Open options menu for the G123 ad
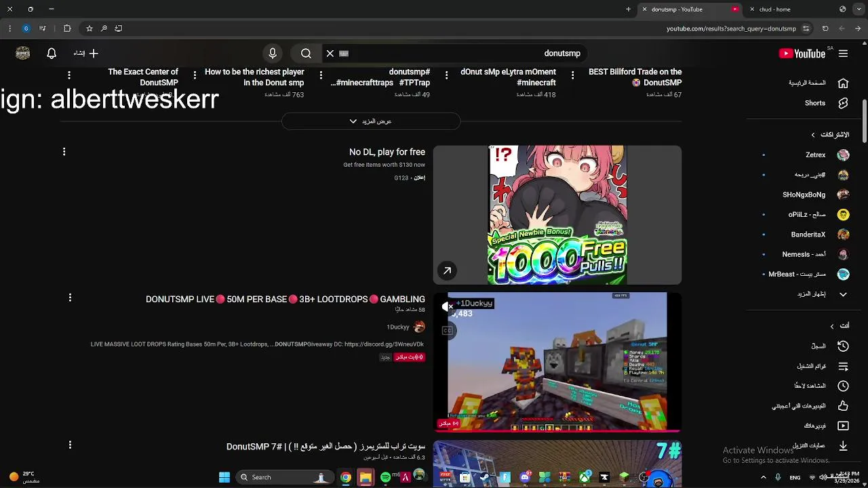This screenshot has width=868, height=488. (x=64, y=152)
